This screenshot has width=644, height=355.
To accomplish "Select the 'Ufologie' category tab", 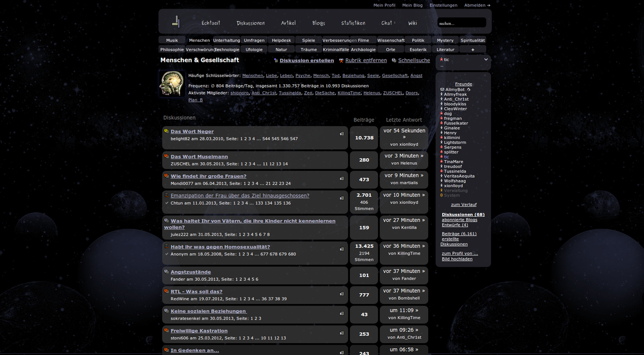I will coord(254,49).
